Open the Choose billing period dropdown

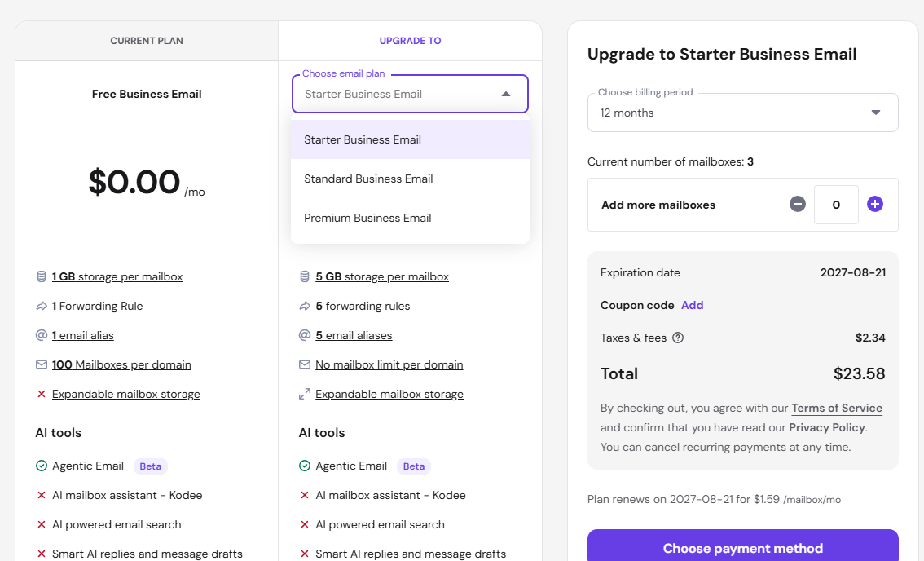tap(742, 113)
